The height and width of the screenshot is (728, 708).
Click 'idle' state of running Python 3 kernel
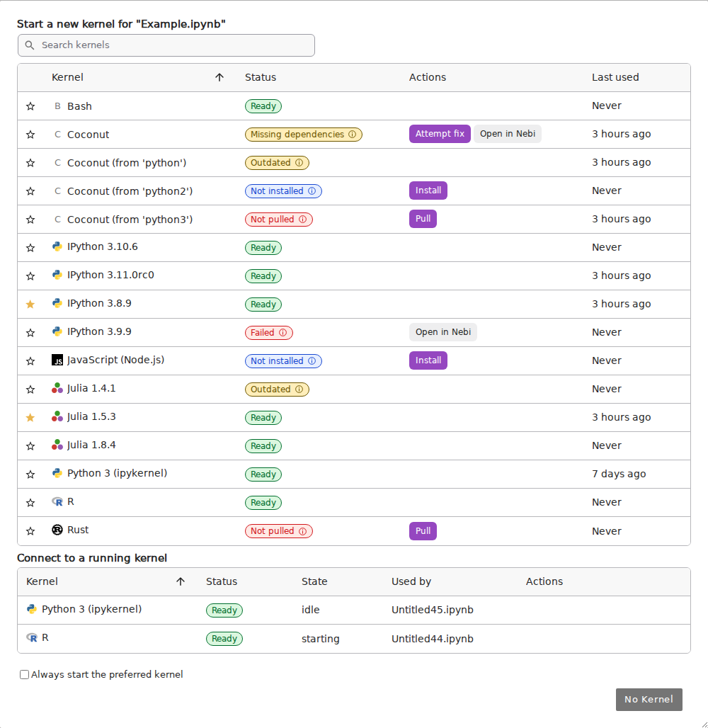pos(311,610)
